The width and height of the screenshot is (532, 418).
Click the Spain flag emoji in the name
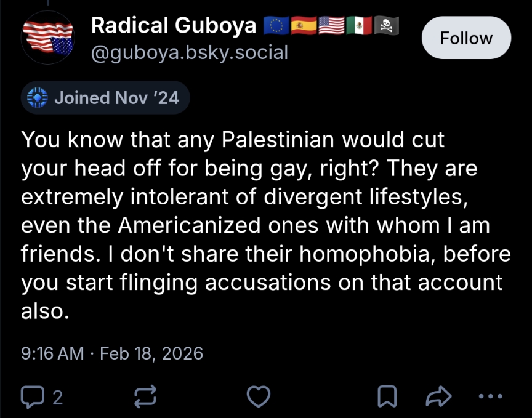pos(303,26)
